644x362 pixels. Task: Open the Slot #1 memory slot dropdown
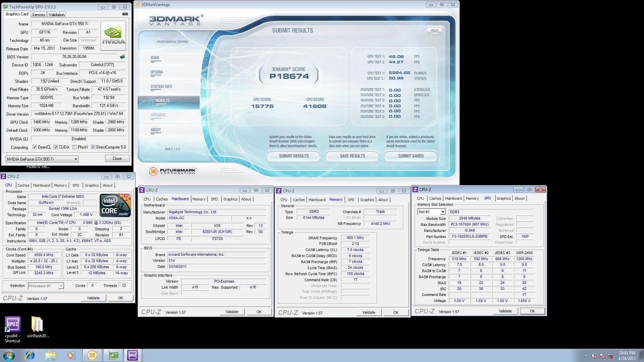[x=431, y=212]
